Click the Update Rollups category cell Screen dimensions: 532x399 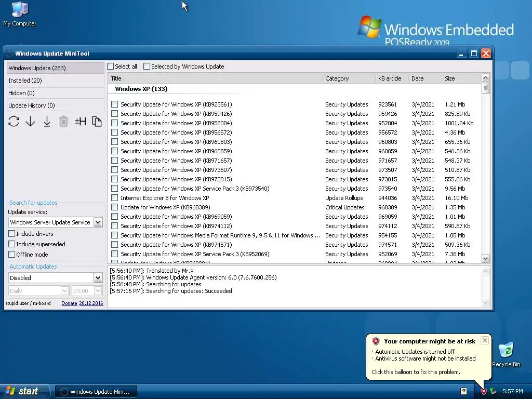344,198
